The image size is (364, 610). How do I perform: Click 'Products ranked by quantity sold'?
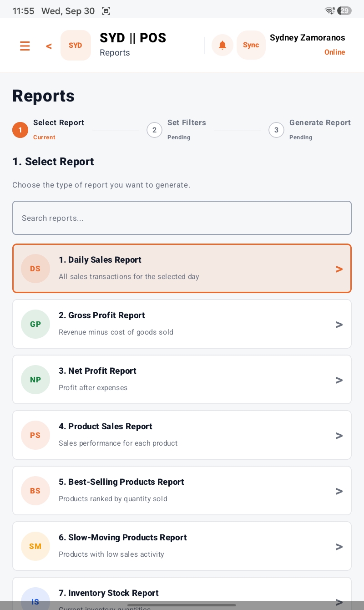click(113, 499)
